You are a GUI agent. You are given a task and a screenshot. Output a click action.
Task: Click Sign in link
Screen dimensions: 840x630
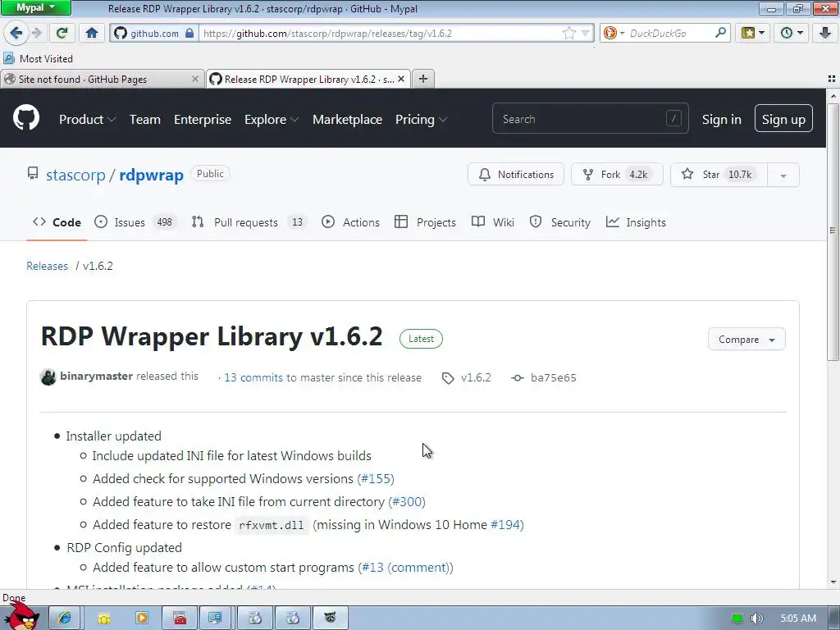(x=722, y=120)
